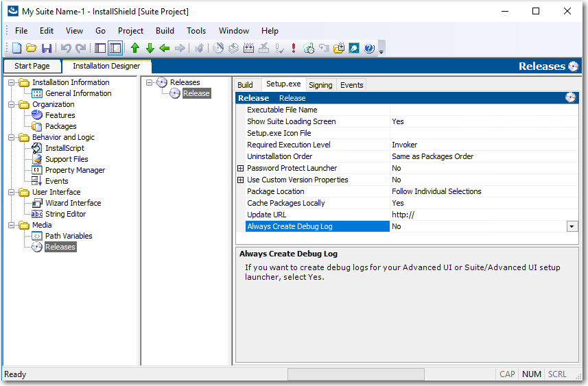The height and width of the screenshot is (386, 588).
Task: Select Property Manager in the tree
Action: pos(75,170)
